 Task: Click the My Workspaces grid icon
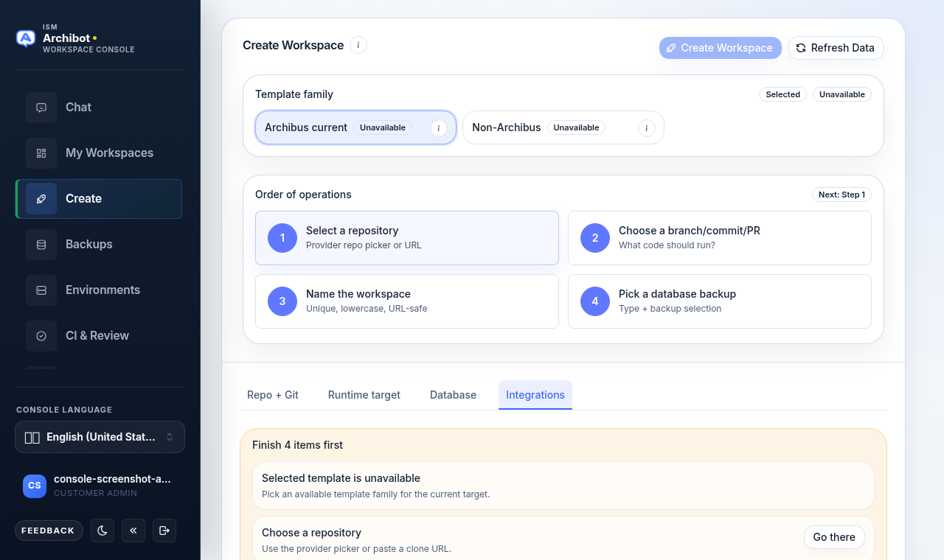tap(41, 153)
